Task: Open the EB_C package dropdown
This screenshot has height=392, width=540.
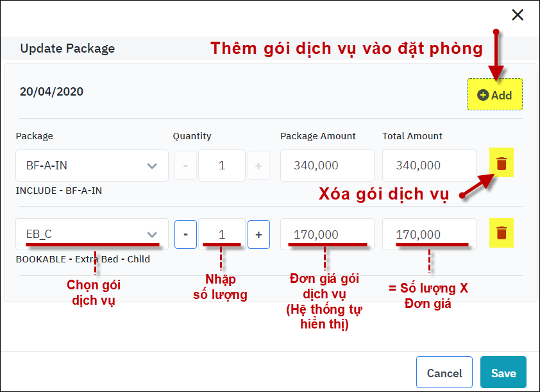Action: pos(92,234)
